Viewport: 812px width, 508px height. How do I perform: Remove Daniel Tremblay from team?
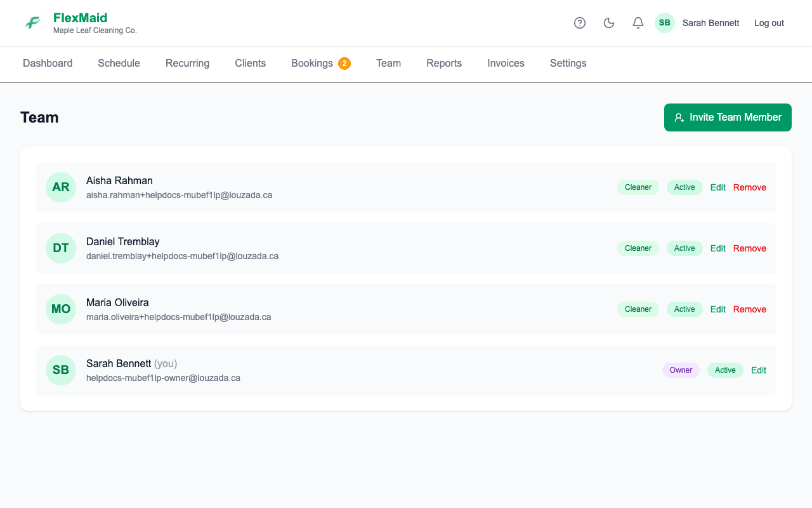tap(750, 248)
